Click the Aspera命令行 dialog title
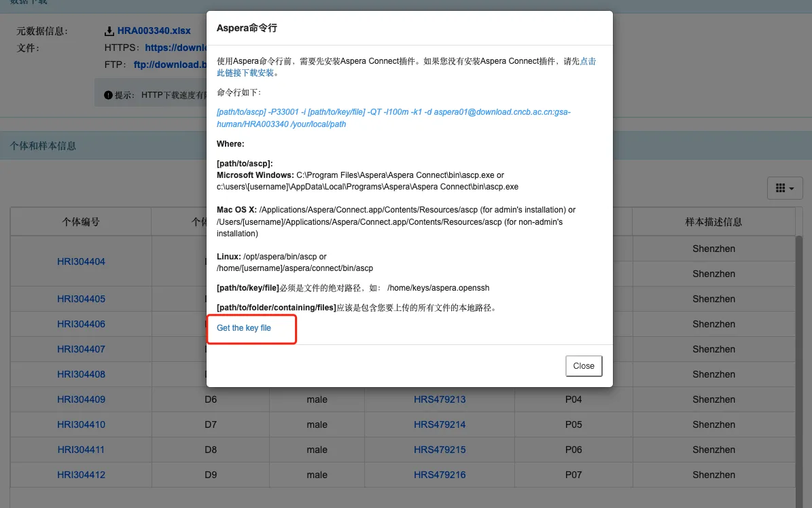This screenshot has height=508, width=812. [x=247, y=28]
